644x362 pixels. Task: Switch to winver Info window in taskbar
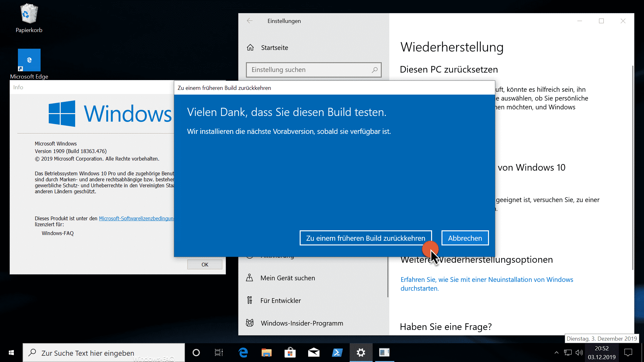point(384,353)
